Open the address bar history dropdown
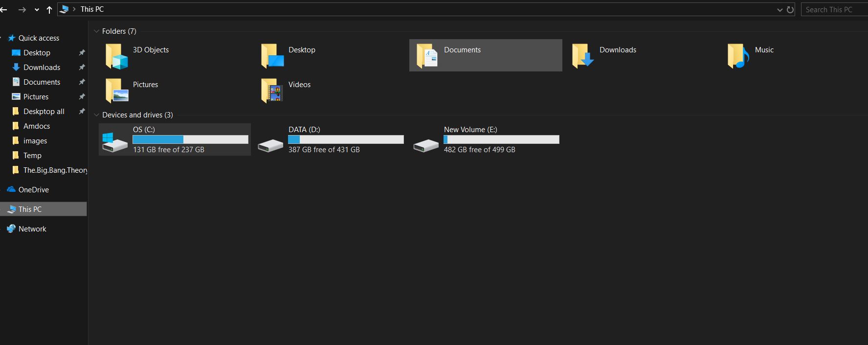 pyautogui.click(x=779, y=9)
